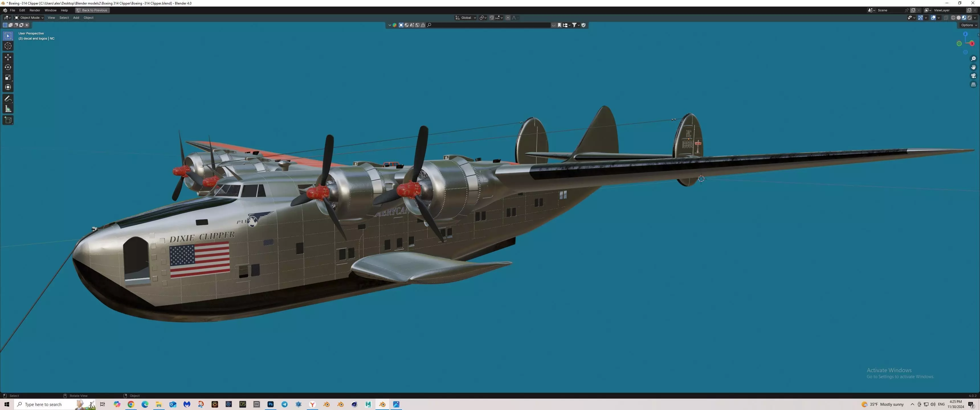980x410 pixels.
Task: Click the red X axis on gizmo
Action: pos(972,43)
